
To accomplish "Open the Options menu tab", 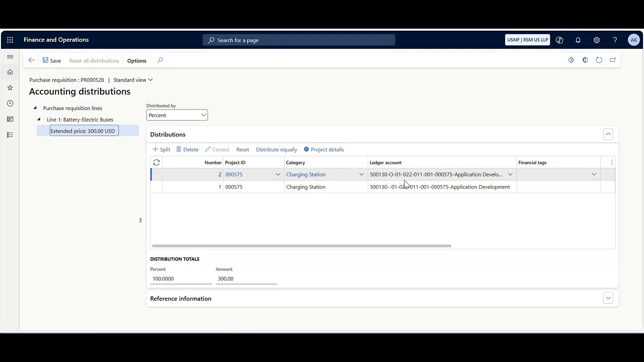I will (137, 61).
